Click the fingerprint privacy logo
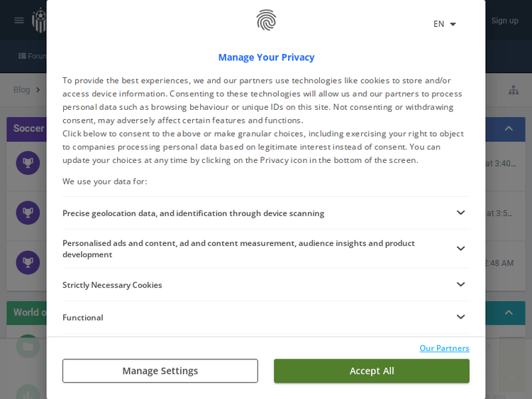The width and height of the screenshot is (532, 399). point(266,21)
